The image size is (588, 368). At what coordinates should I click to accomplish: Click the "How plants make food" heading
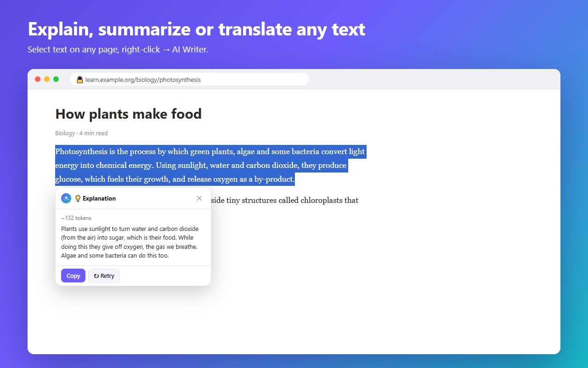129,114
